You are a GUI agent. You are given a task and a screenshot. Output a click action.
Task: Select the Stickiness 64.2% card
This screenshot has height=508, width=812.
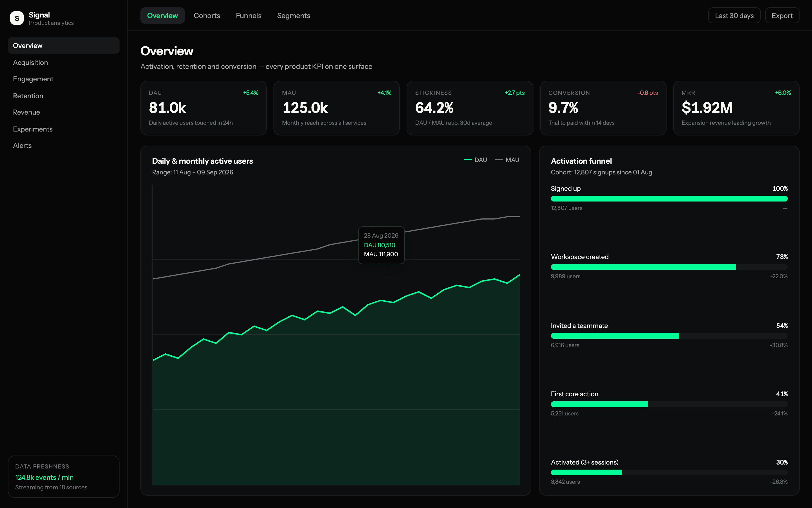(470, 108)
